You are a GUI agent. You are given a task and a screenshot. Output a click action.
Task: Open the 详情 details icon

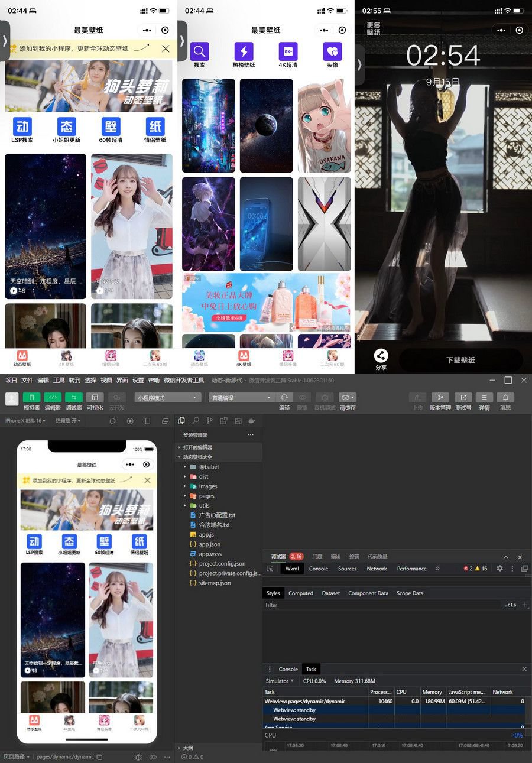click(484, 398)
